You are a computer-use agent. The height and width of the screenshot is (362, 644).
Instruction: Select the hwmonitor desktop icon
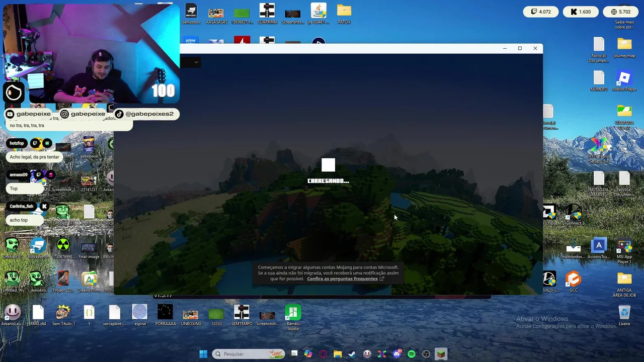point(573,248)
